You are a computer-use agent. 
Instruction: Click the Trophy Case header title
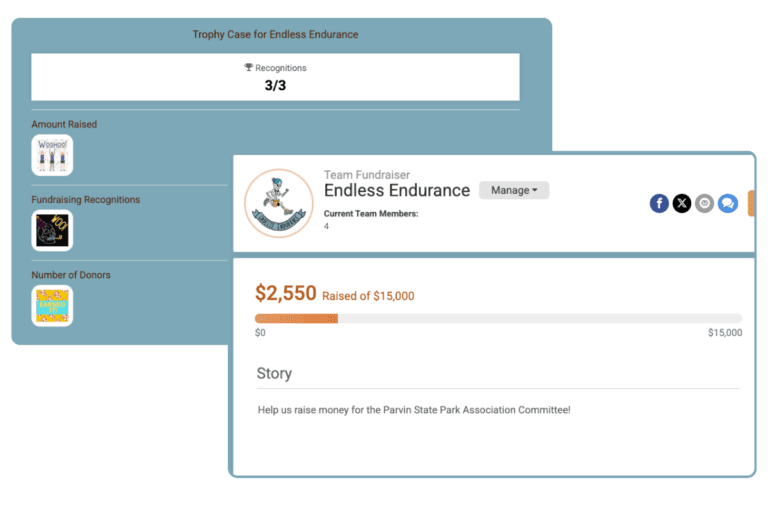[275, 34]
